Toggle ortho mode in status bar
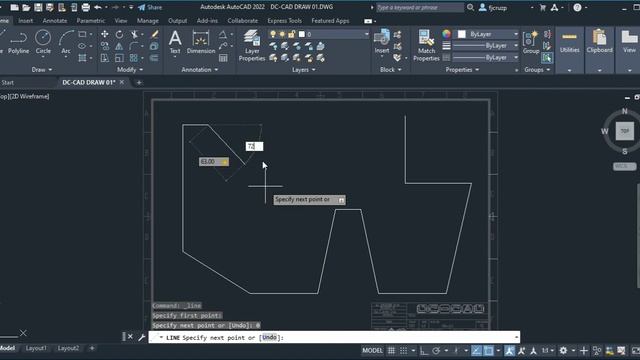This screenshot has height=360, width=640. click(x=424, y=351)
